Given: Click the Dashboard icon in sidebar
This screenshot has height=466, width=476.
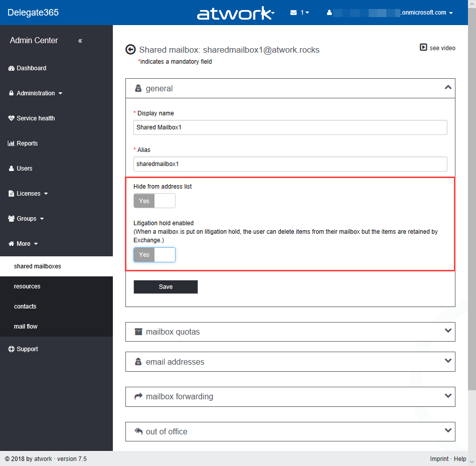Looking at the screenshot, I should (12, 68).
